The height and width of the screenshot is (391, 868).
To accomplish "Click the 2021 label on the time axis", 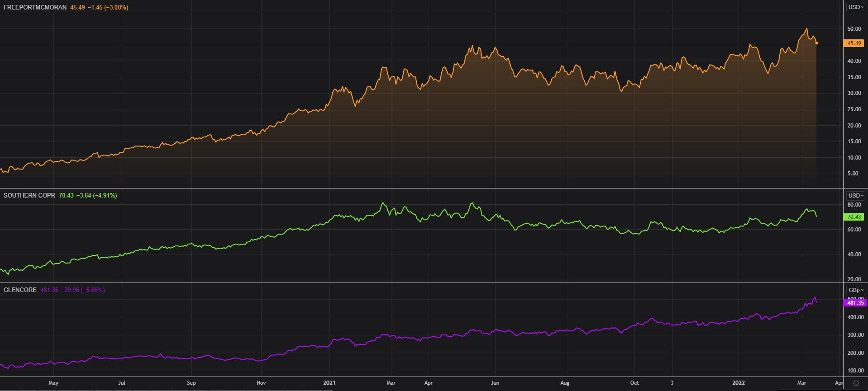I will click(329, 383).
